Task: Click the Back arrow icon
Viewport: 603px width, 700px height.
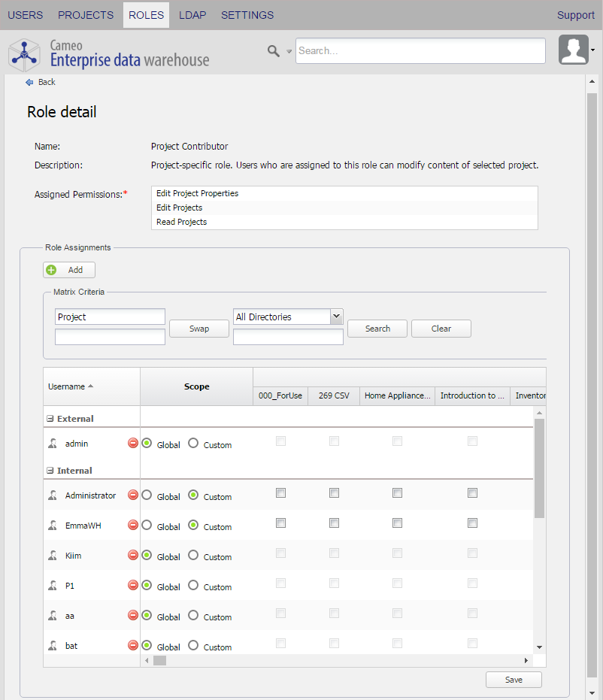Action: point(29,82)
